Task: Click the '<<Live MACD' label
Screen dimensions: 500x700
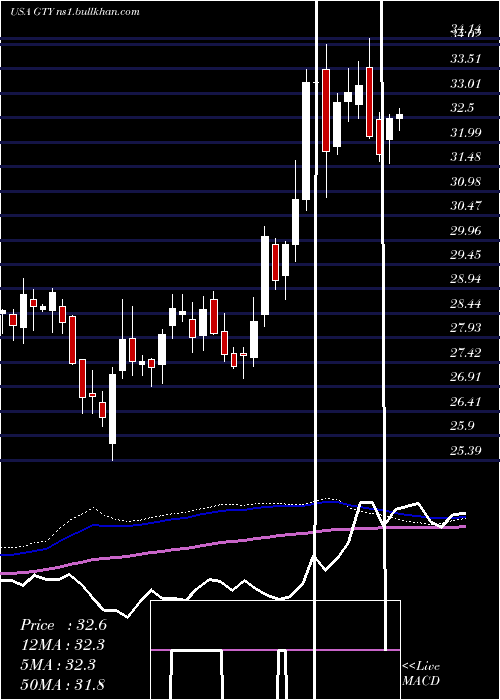Action: pos(421,674)
